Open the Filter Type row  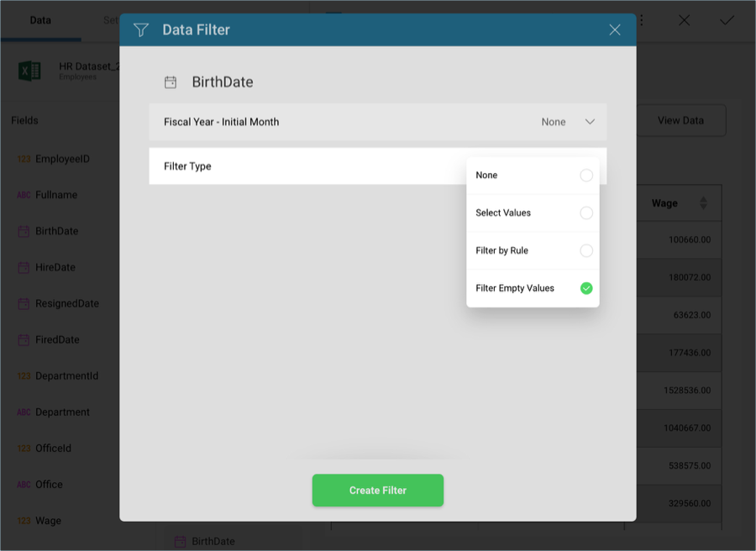307,165
